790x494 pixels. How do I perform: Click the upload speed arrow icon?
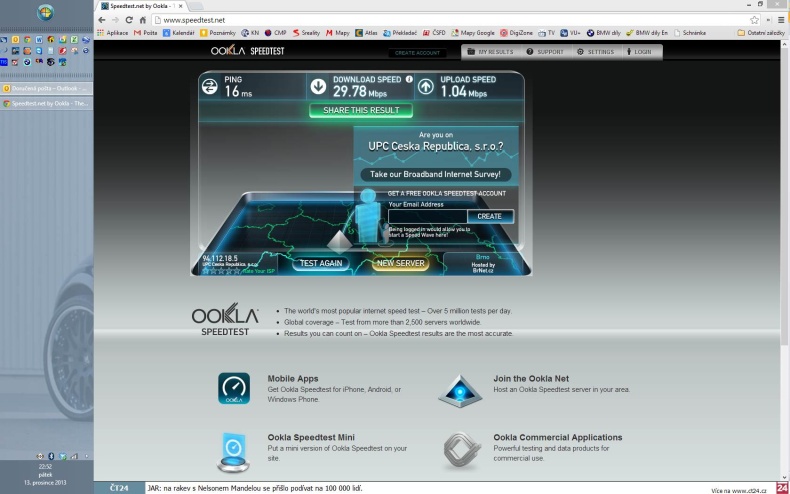[x=425, y=87]
